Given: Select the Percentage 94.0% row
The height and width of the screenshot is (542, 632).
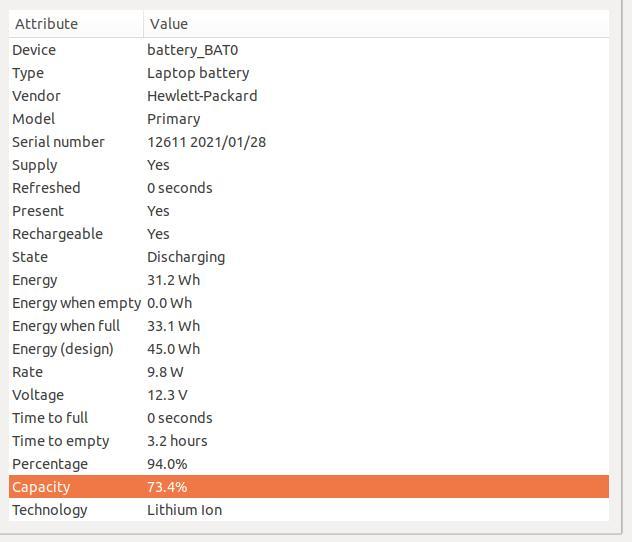Looking at the screenshot, I should pos(309,463).
